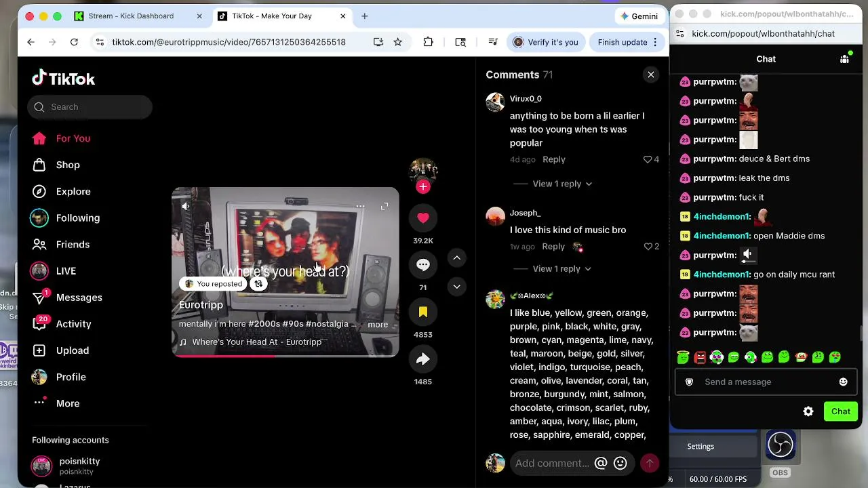Click the Send a message field in Kick chat

[x=766, y=382]
